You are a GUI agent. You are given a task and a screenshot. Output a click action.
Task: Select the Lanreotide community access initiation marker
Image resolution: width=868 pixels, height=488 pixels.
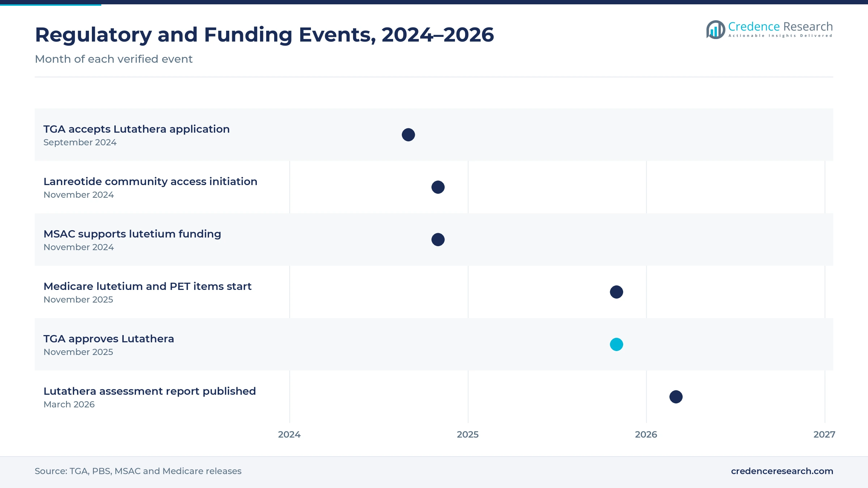click(x=438, y=187)
